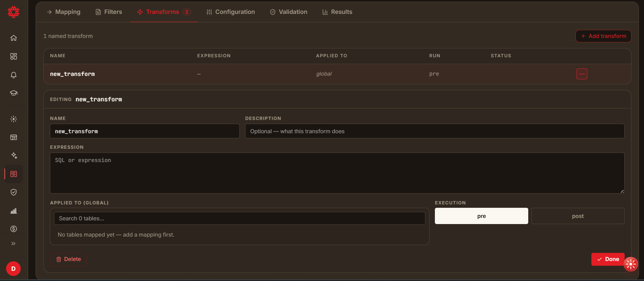Focus the SQL or expression textarea

337,173
